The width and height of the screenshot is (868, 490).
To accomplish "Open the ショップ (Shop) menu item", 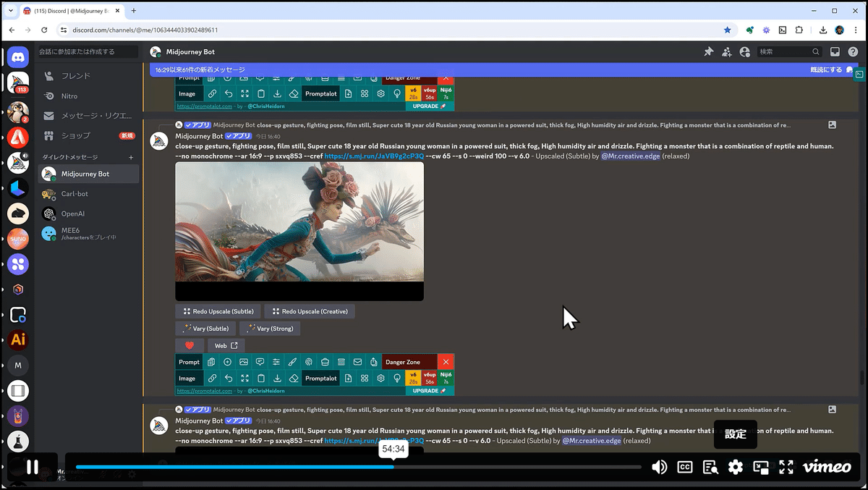I will (88, 135).
